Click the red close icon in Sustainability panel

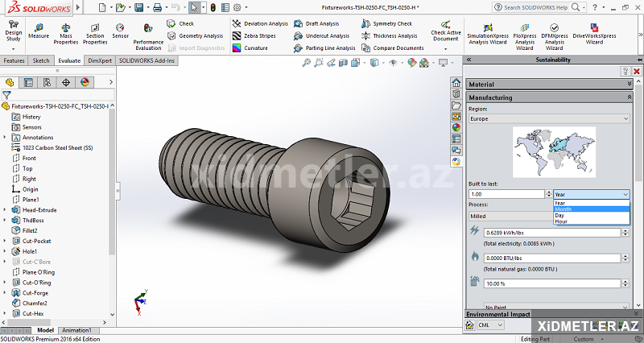636,72
